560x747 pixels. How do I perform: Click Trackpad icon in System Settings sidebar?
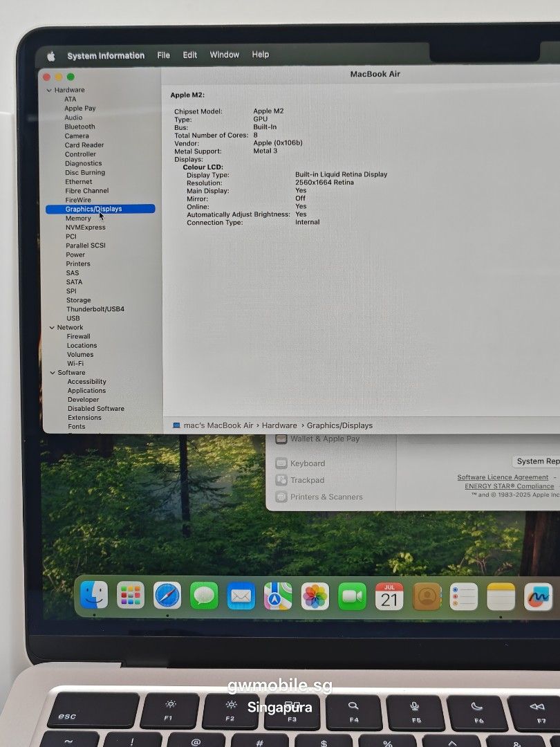pos(281,480)
